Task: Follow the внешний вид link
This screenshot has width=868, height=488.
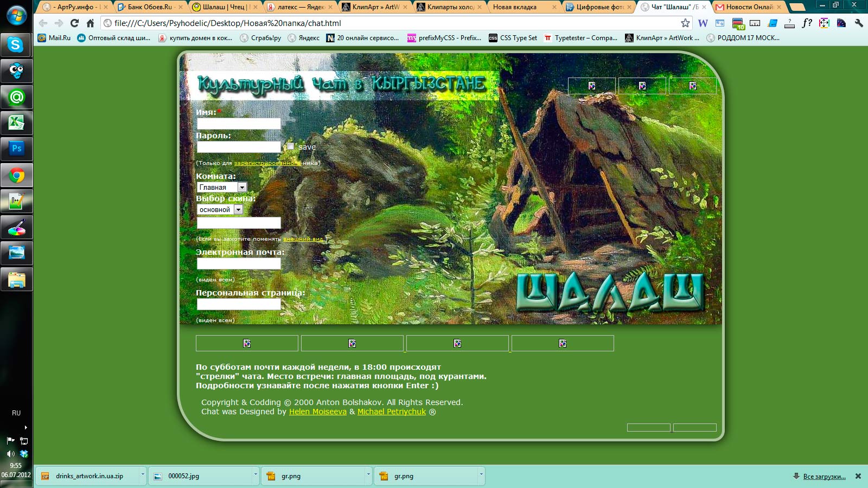Action: coord(303,239)
